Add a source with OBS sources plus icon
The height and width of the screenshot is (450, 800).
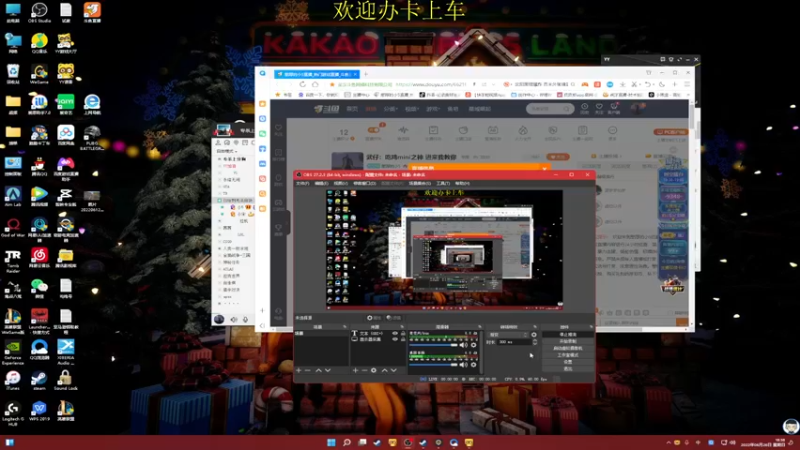[x=355, y=370]
